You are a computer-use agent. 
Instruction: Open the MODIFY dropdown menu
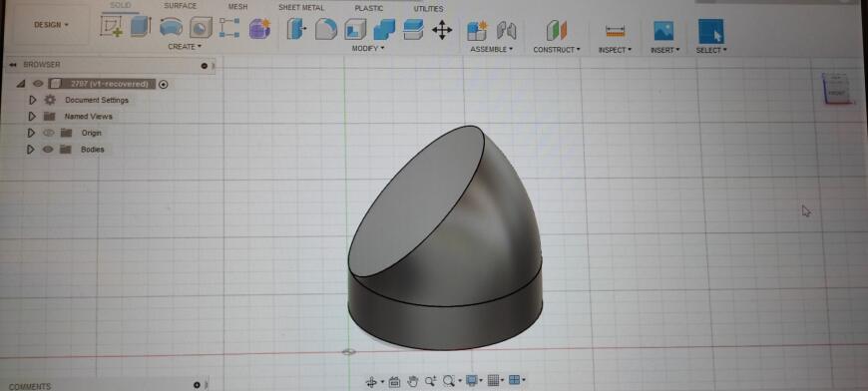pyautogui.click(x=368, y=49)
